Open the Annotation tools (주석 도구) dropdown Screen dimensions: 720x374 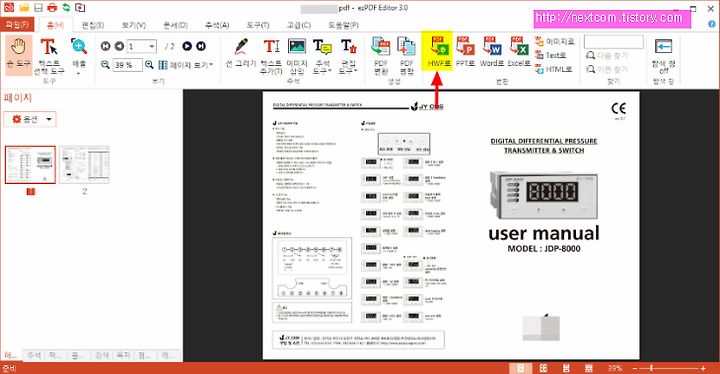[x=322, y=56]
